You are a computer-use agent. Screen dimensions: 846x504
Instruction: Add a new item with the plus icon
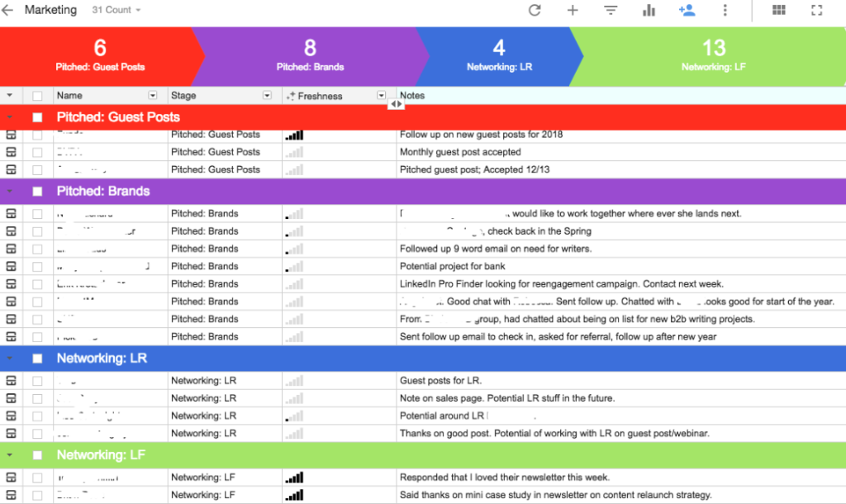point(573,10)
